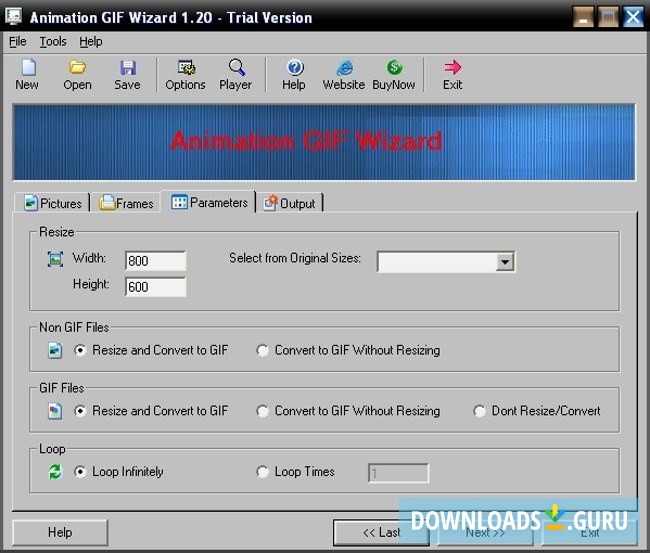Click the GIF Files document icon

pos(55,411)
